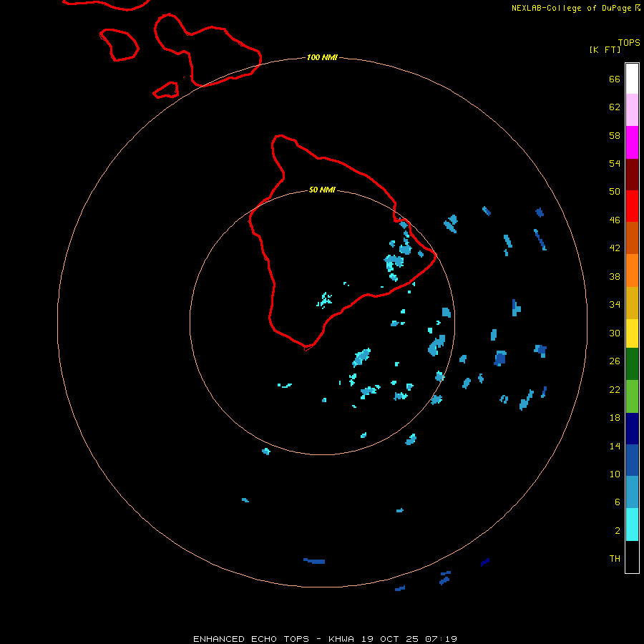Click the 'TOPS' legend title
644x644 pixels.
629,43
